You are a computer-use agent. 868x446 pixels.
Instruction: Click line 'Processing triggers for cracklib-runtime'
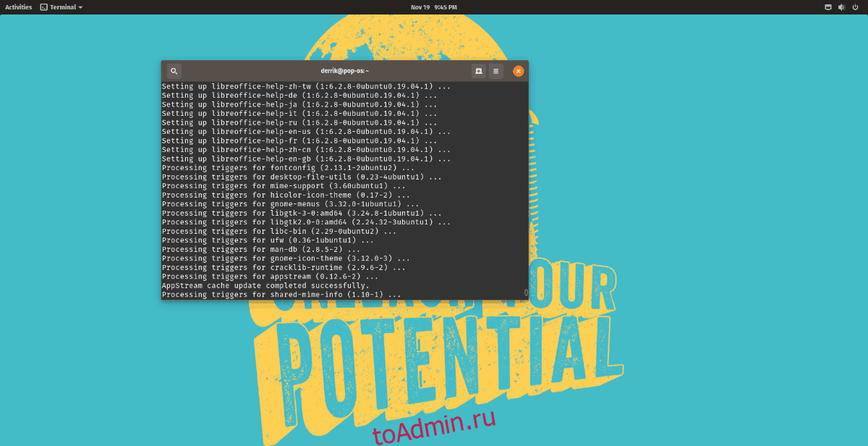coord(284,268)
